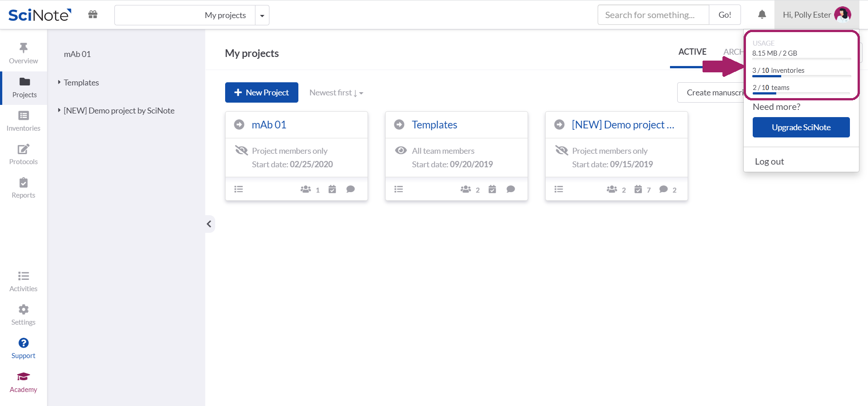
Task: Click the 'Need more?' text
Action: pyautogui.click(x=776, y=107)
